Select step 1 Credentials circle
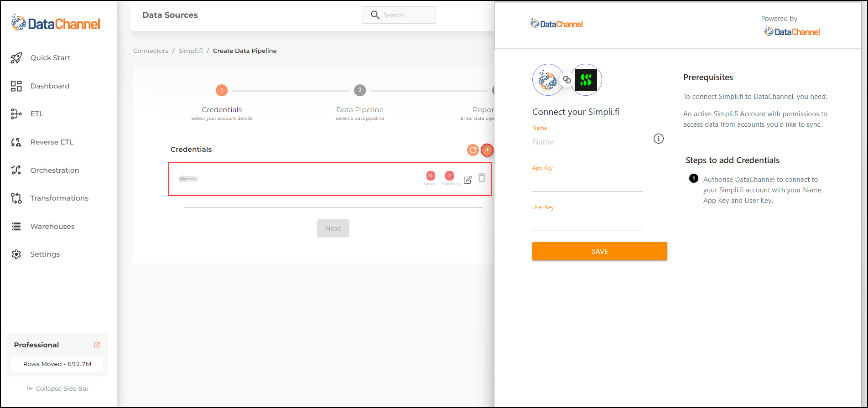Viewport: 868px width, 408px height. (x=222, y=90)
